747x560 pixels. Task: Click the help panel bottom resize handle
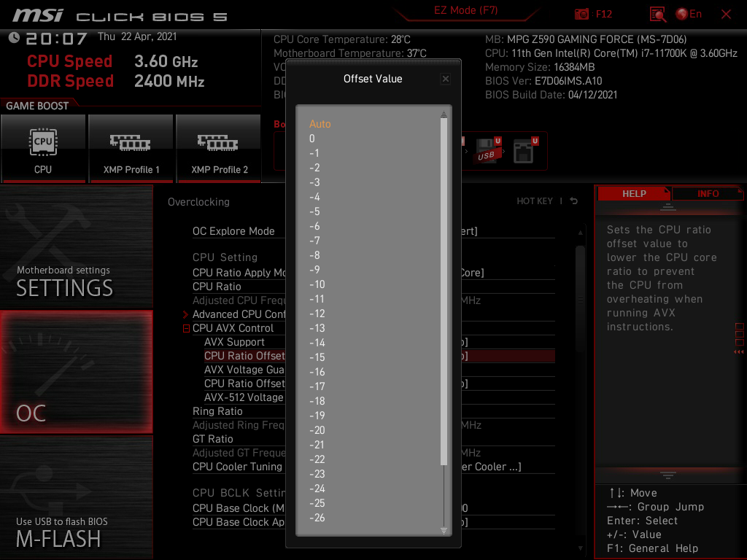coord(667,475)
